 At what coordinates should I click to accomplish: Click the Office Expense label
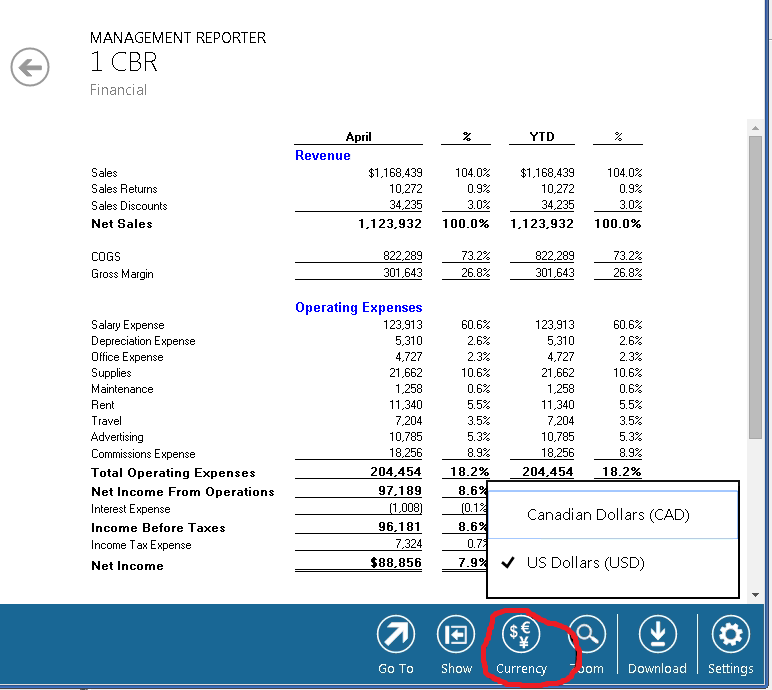tap(127, 357)
